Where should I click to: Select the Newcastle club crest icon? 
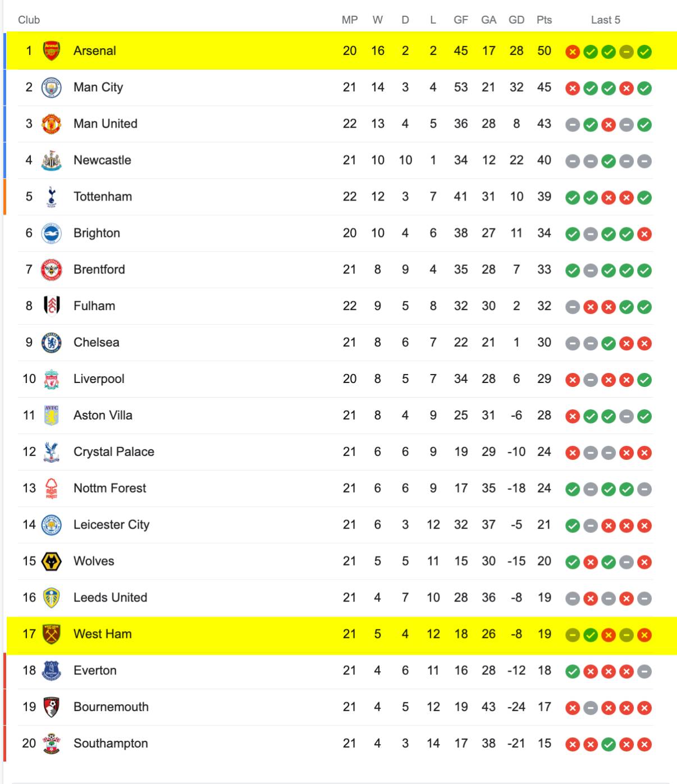pos(51,161)
